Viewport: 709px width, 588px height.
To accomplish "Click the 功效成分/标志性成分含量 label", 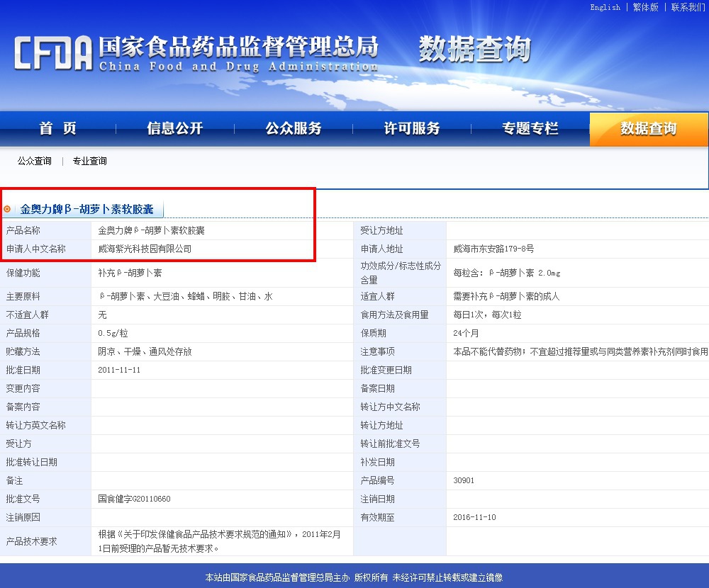I will pyautogui.click(x=401, y=273).
